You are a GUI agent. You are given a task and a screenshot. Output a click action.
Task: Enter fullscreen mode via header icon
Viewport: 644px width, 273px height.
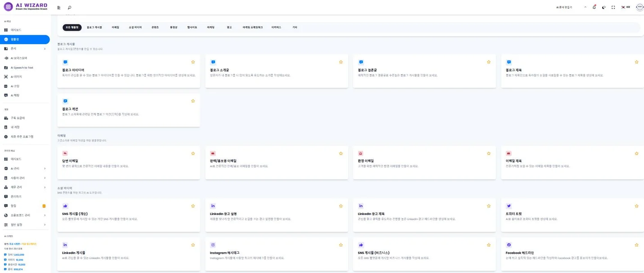pyautogui.click(x=613, y=7)
